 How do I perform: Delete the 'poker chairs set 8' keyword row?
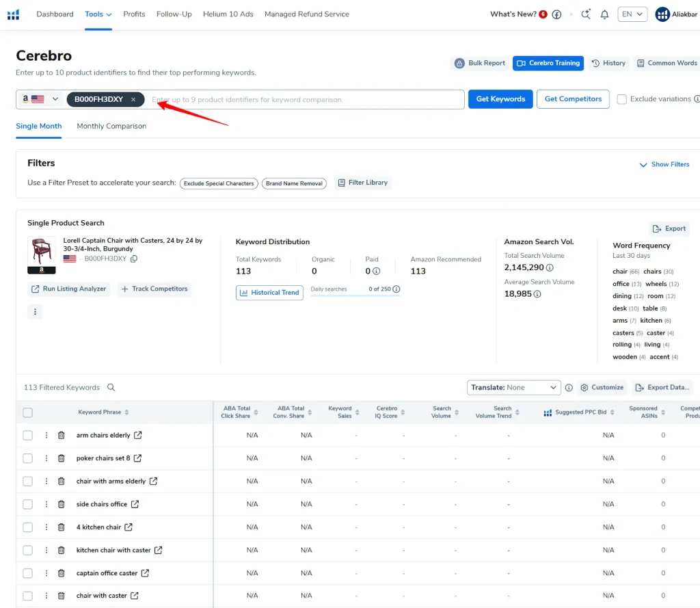pos(61,458)
